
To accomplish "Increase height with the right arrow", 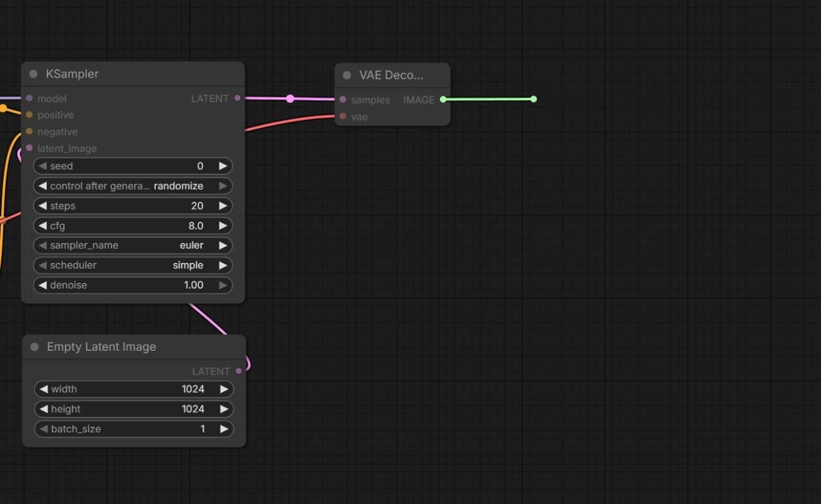I will 224,409.
